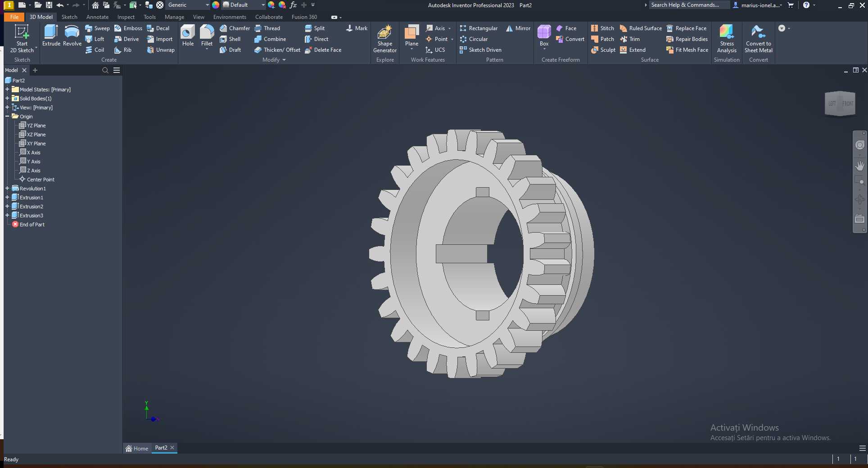Choose the Sweep feature
Viewport: 868px width, 468px height.
pos(97,28)
